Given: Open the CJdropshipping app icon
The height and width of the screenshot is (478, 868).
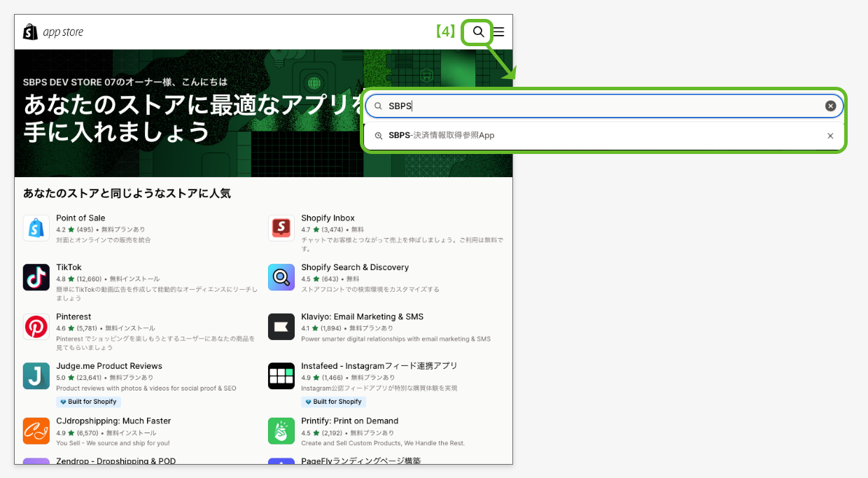Looking at the screenshot, I should coord(36,431).
